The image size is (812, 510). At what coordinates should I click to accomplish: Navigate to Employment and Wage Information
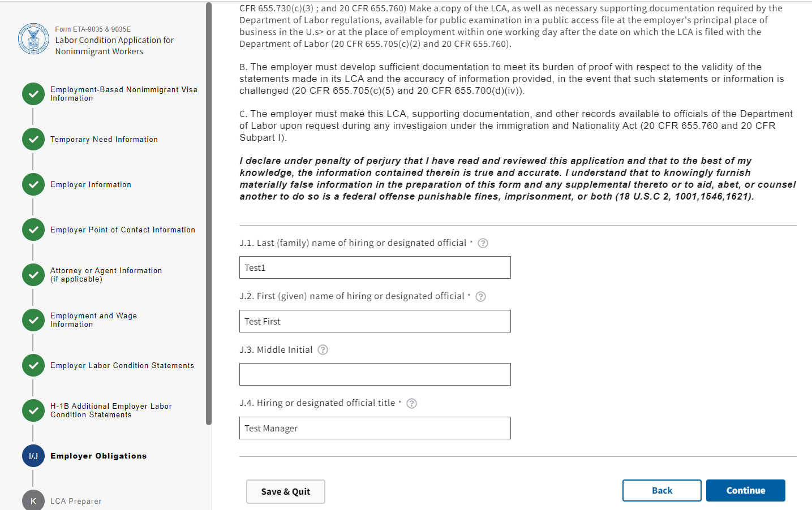click(x=93, y=320)
